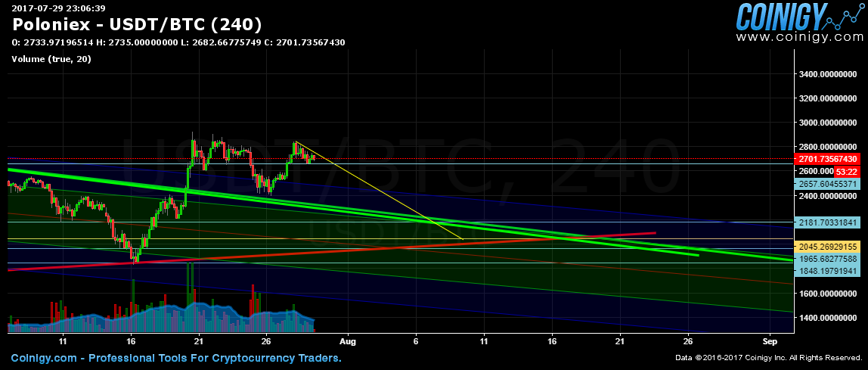The image size is (868, 370).
Task: Click the Coinigy.com Professional Tools footer text
Action: coord(176,359)
